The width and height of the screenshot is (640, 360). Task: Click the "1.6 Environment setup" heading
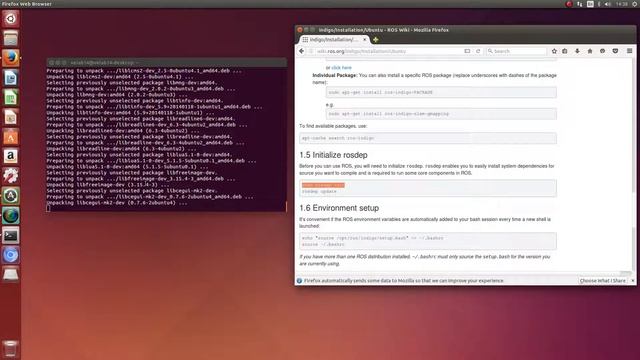pyautogui.click(x=339, y=208)
